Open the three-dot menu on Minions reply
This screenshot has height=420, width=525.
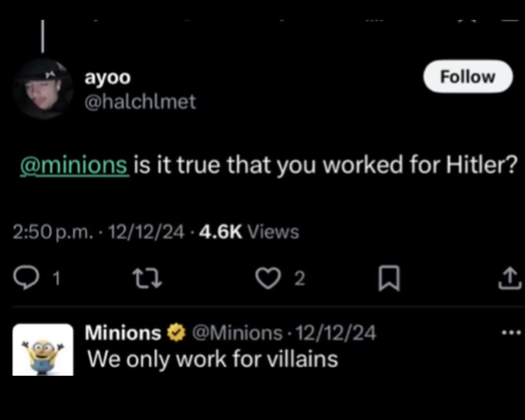pyautogui.click(x=511, y=332)
